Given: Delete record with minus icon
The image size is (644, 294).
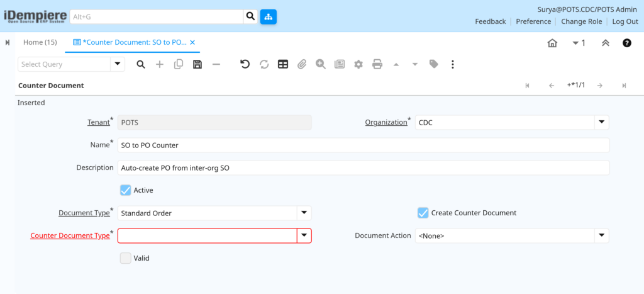Looking at the screenshot, I should point(216,65).
